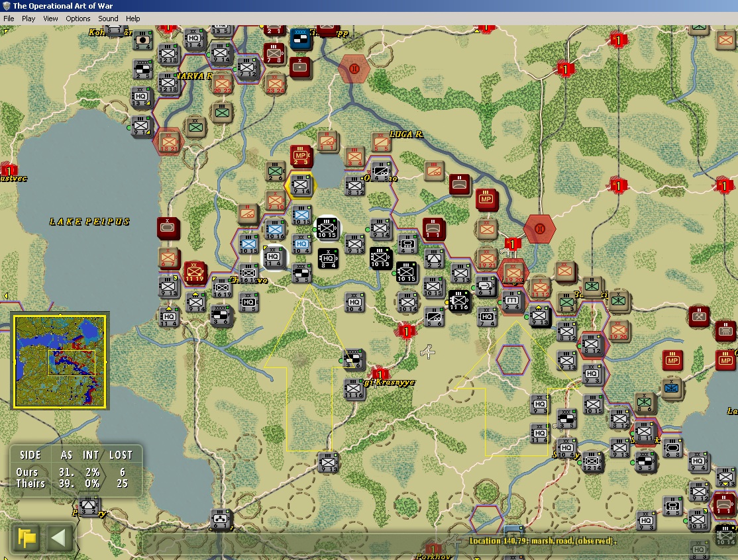Viewport: 738px width, 560px height.
Task: Select the gray unit 7 12 near Narva R.
Action: 247,68
